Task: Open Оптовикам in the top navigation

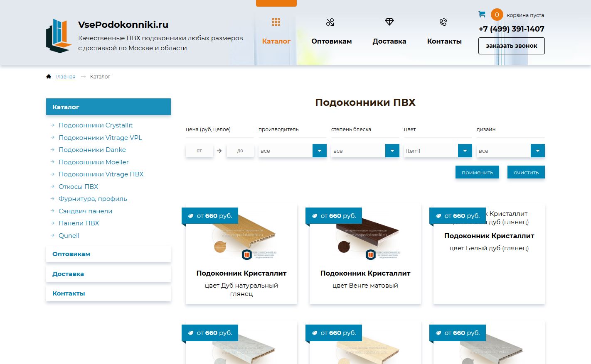Action: [x=332, y=41]
